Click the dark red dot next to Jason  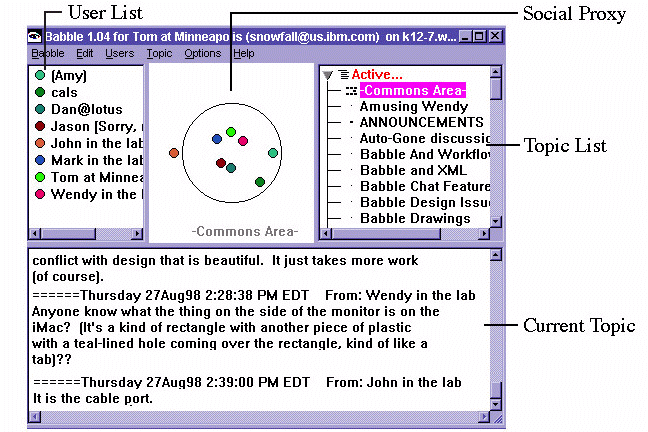(39, 126)
